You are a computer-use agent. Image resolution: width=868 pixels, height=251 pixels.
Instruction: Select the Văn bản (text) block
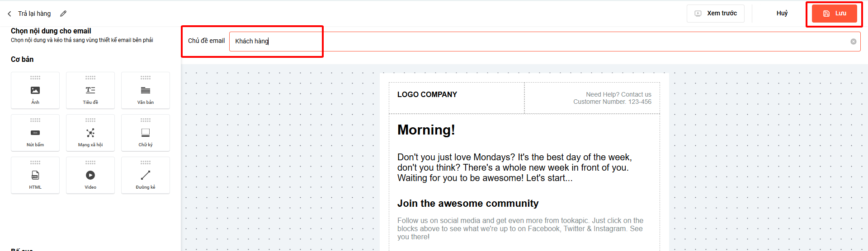click(146, 91)
